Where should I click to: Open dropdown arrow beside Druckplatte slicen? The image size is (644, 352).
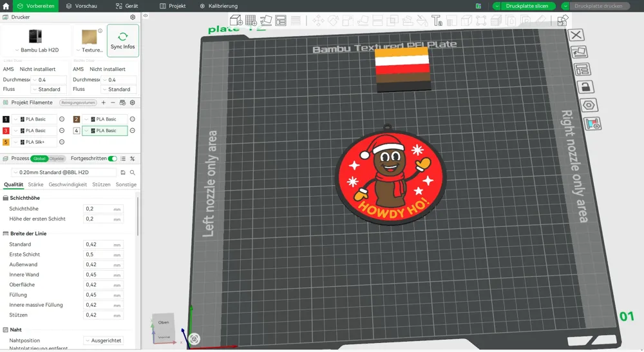click(x=497, y=6)
